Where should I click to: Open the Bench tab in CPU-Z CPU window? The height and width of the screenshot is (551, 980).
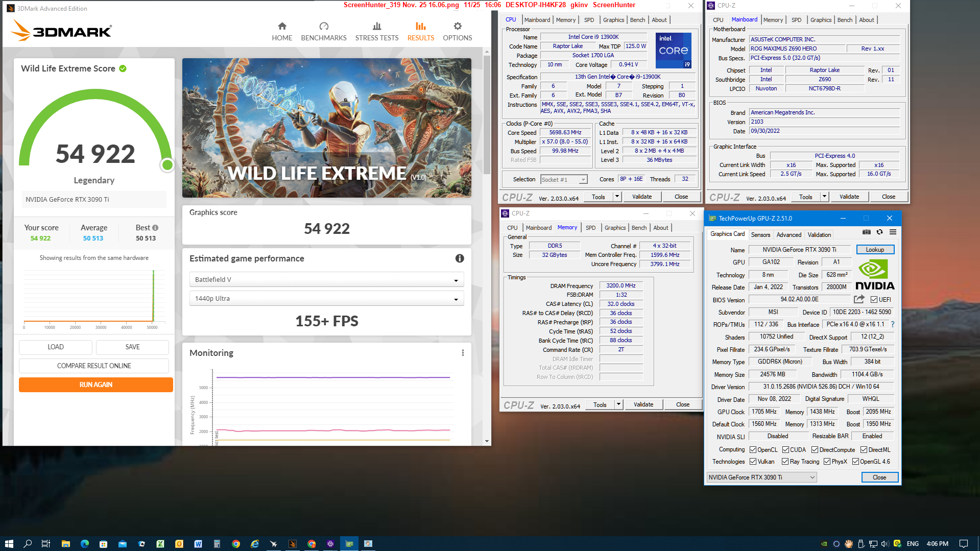[637, 20]
